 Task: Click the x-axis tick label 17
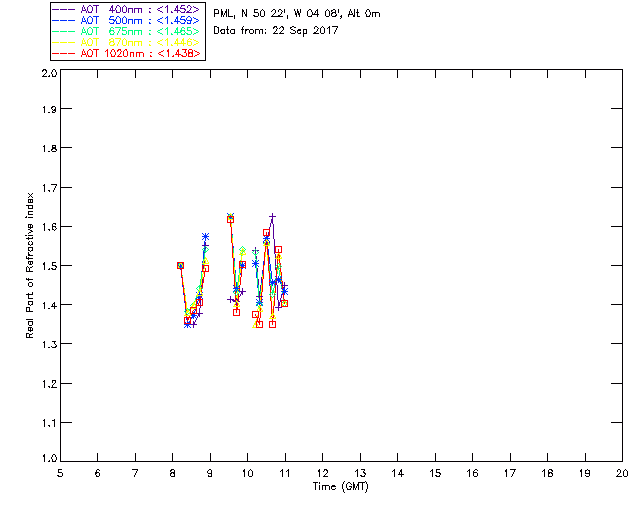coord(510,473)
